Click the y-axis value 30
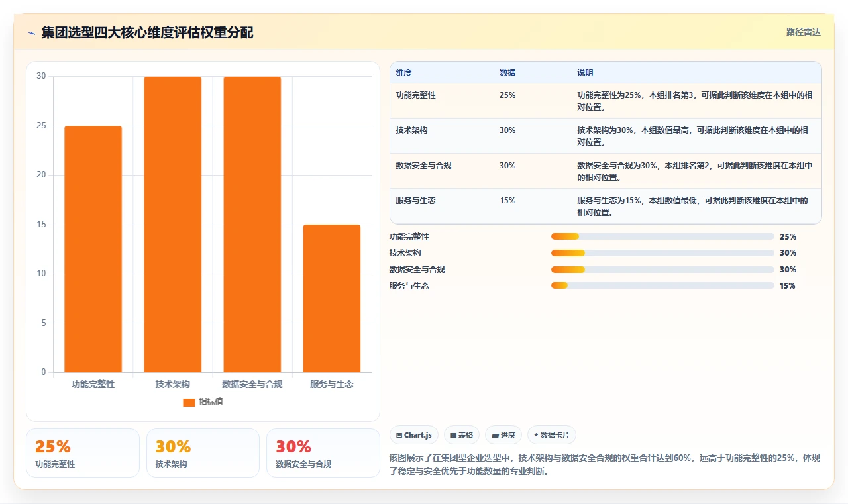The image size is (848, 504). click(41, 76)
